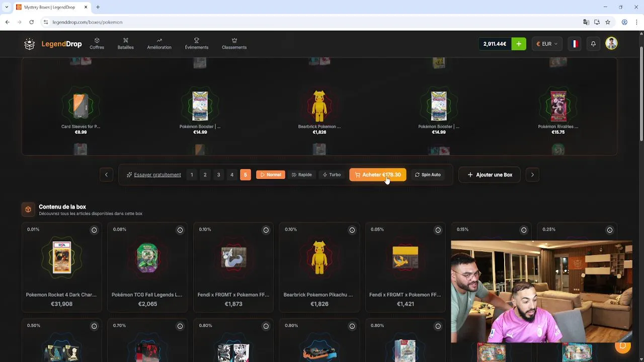644x362 pixels.
Task: Open info icon on 0.70% item
Action: [180, 326]
